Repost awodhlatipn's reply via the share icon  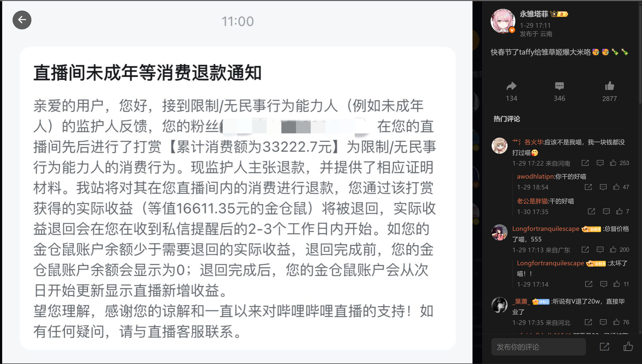tap(588, 187)
